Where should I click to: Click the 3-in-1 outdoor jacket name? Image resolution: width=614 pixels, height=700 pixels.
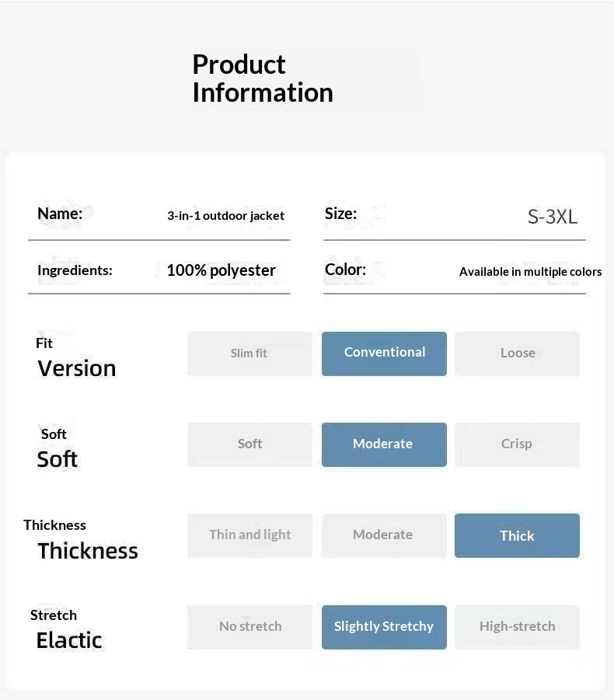pyautogui.click(x=225, y=216)
